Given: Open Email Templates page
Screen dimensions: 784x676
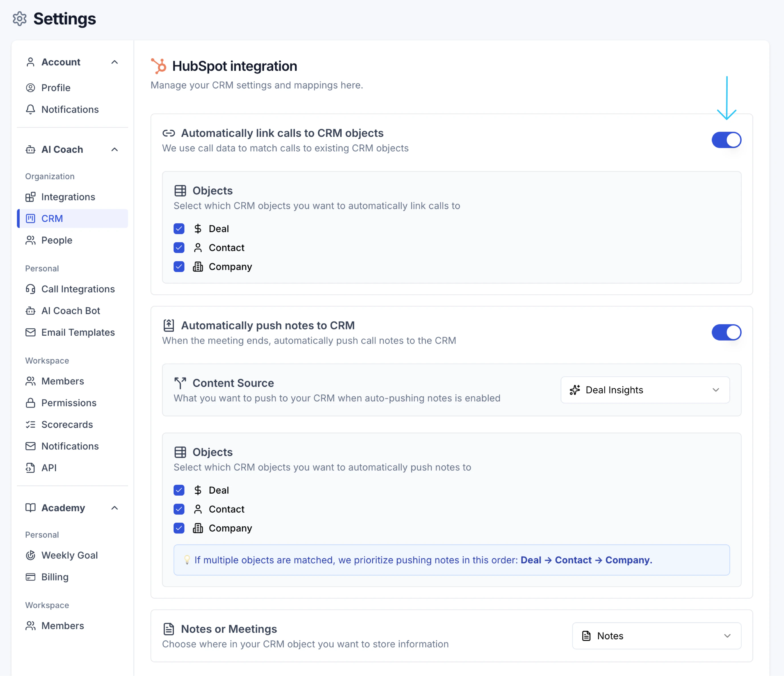Looking at the screenshot, I should point(72,332).
